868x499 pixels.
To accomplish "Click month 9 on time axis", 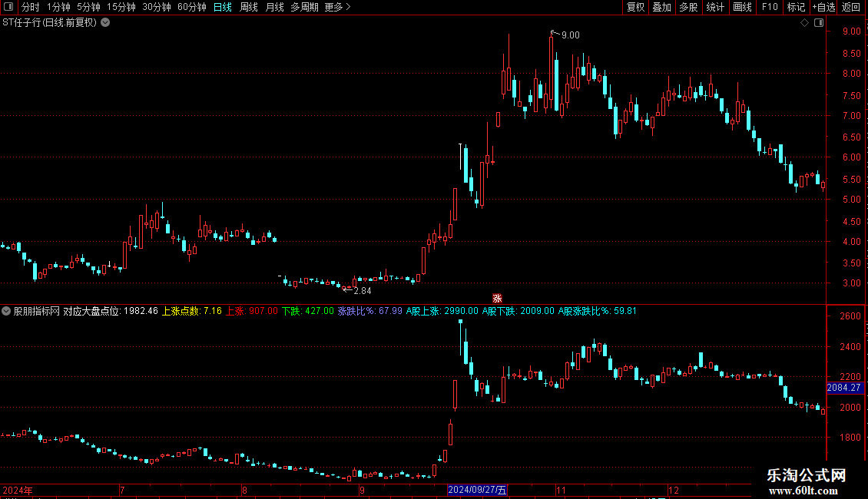I will [362, 490].
